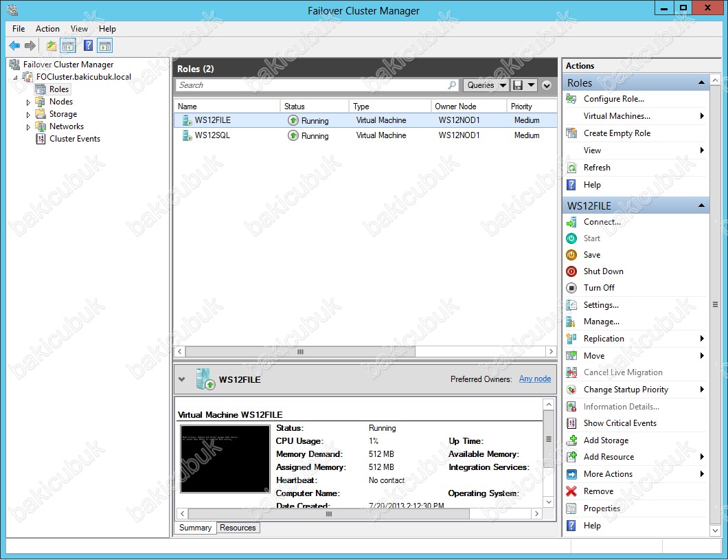728x560 pixels.
Task: Open the Help menu in menu bar
Action: coord(107,29)
